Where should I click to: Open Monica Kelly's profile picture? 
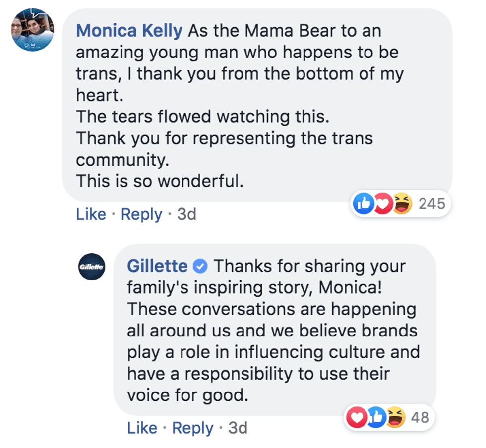[32, 30]
